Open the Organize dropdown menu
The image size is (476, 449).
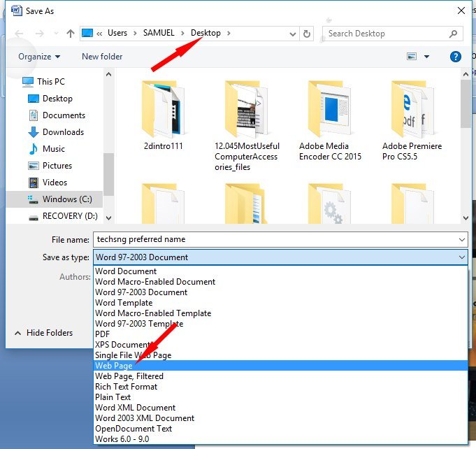[x=39, y=57]
